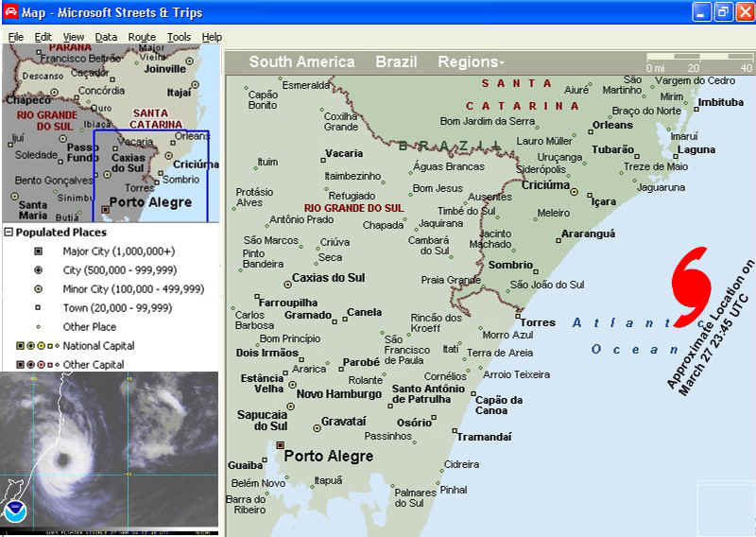
Task: Click the Approximate Location annotation text
Action: (713, 328)
